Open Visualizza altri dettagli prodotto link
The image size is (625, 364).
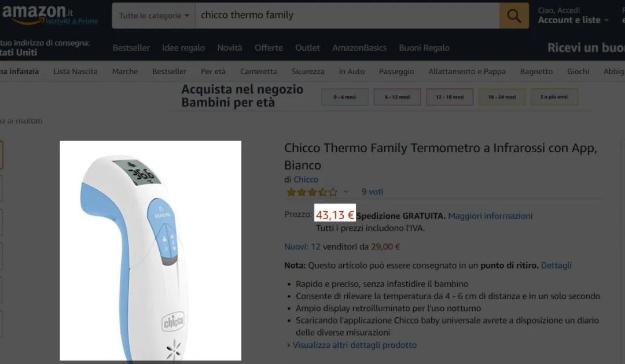tap(354, 345)
